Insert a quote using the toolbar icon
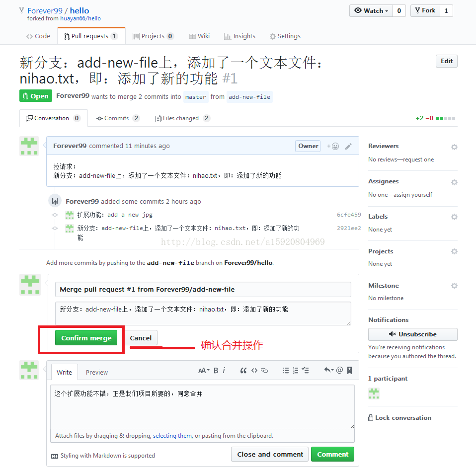This screenshot has width=476, height=473. pos(243,370)
